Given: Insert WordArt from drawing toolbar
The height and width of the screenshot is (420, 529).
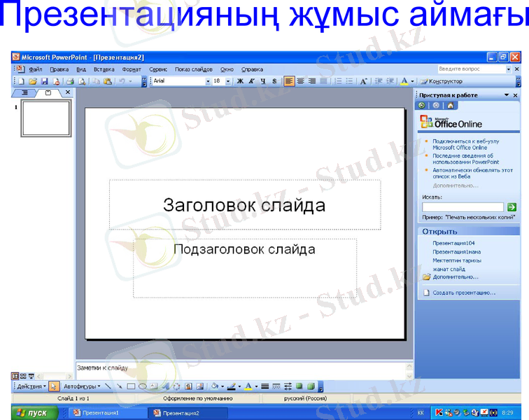Looking at the screenshot, I should 165,386.
